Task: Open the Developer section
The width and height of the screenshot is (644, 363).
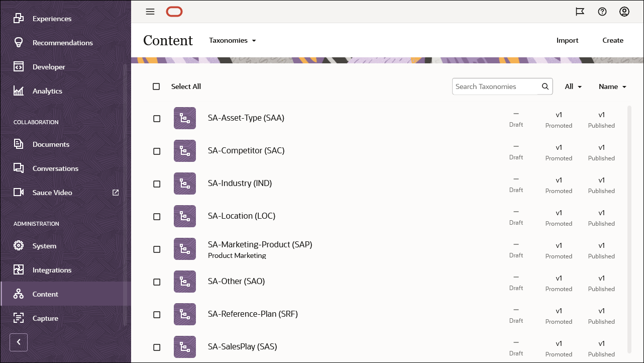Action: point(49,66)
